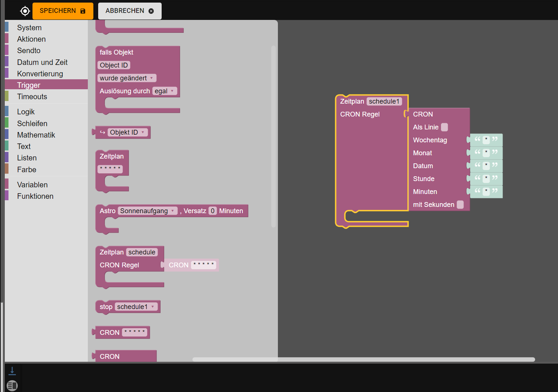Toggle the Als Linie checkbox
The height and width of the screenshot is (392, 558).
445,127
